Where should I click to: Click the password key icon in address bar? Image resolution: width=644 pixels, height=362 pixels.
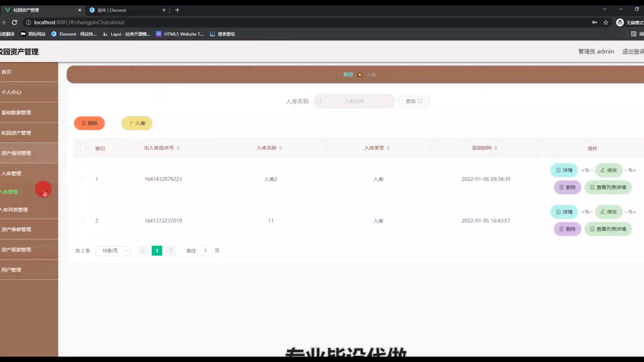tap(594, 22)
